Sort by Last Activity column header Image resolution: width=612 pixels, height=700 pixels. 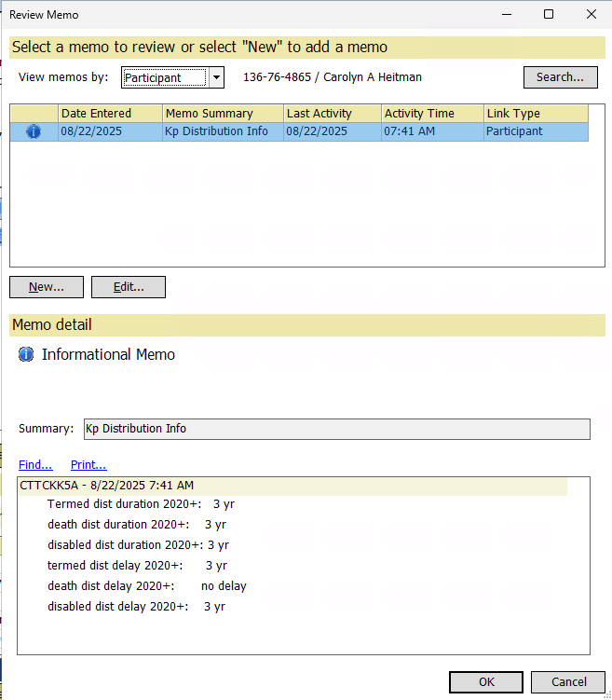click(333, 114)
